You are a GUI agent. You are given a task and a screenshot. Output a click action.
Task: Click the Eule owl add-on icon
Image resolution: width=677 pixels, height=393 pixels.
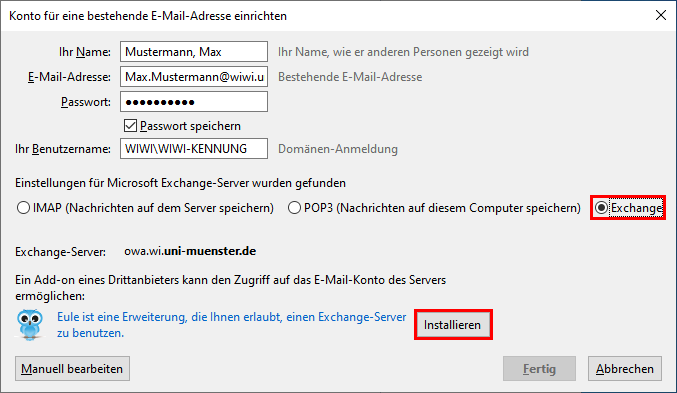click(x=30, y=325)
